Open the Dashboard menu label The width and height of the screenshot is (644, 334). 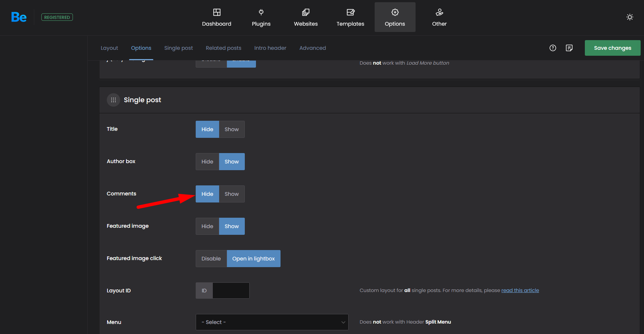coord(217,24)
